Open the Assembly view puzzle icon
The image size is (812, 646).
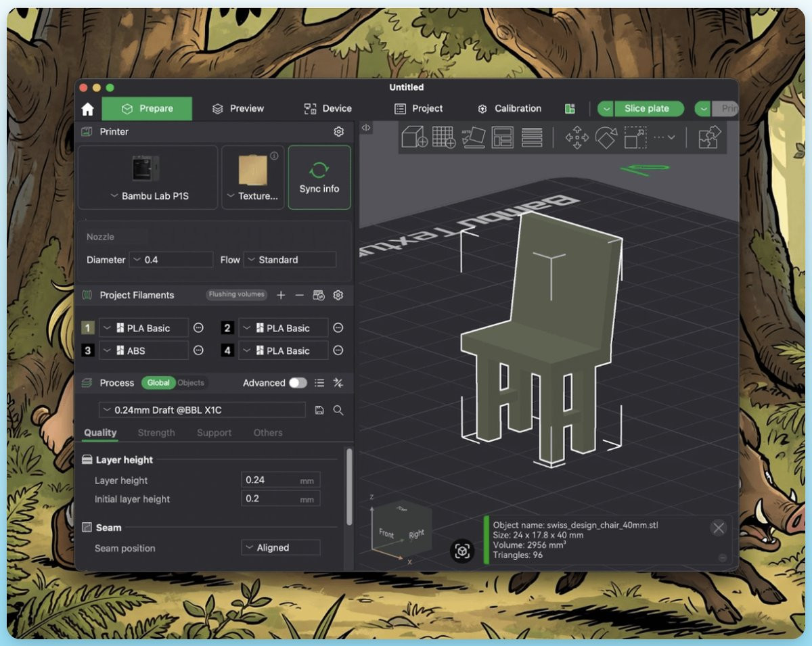click(710, 137)
